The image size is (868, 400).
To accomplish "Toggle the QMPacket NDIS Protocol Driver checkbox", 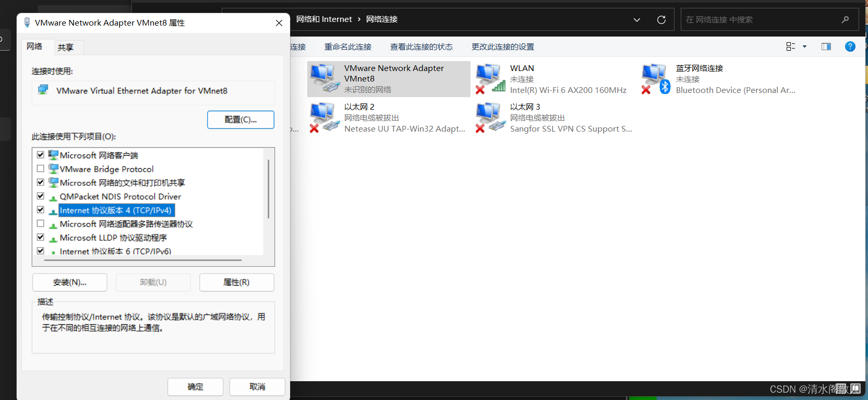I will pyautogui.click(x=41, y=196).
